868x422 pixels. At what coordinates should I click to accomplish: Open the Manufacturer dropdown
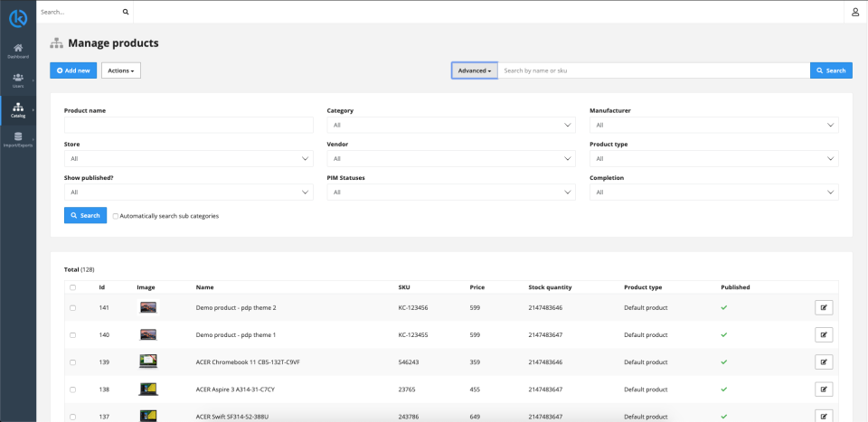pos(713,125)
